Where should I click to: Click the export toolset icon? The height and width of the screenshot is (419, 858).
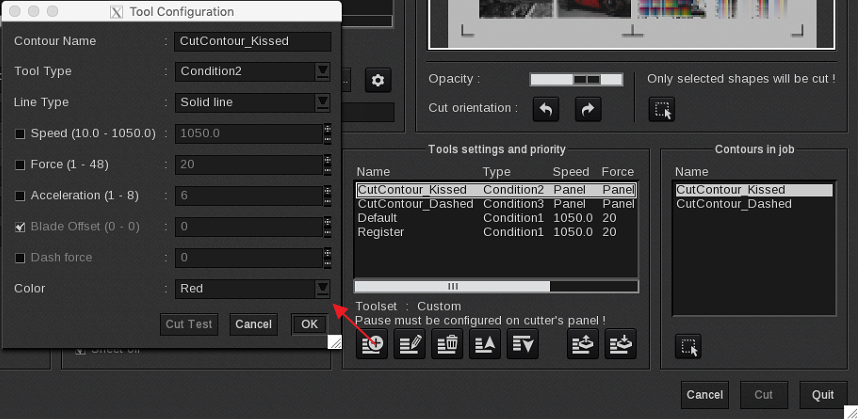(x=583, y=345)
